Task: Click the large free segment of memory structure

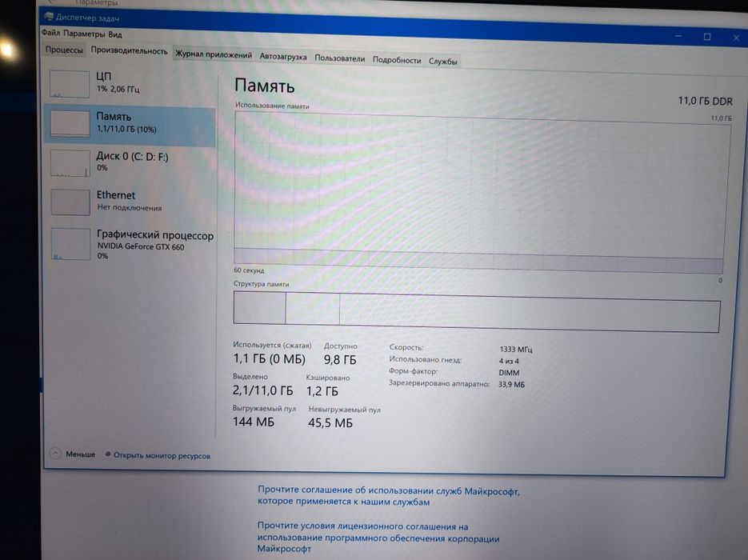Action: point(530,313)
